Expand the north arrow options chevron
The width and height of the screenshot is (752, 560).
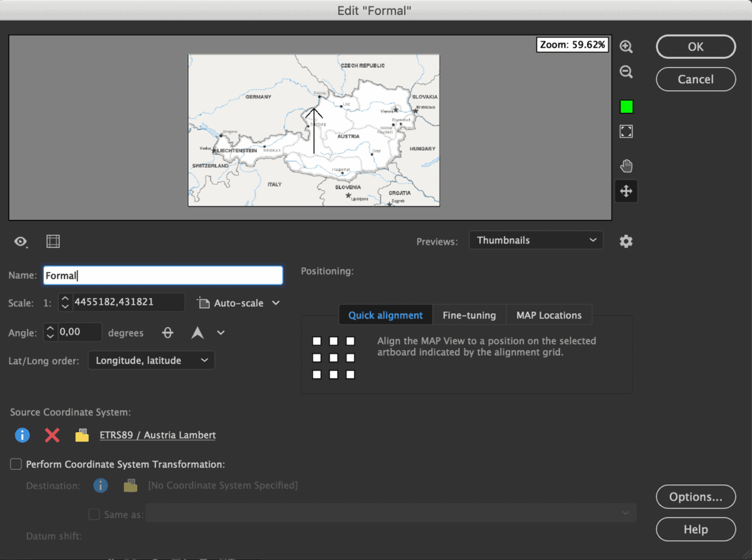tap(221, 333)
